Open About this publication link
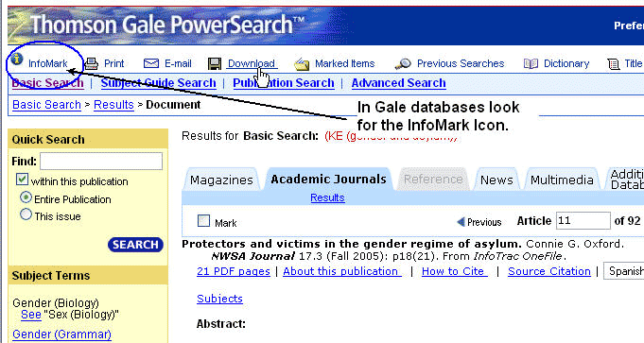 tap(342, 271)
